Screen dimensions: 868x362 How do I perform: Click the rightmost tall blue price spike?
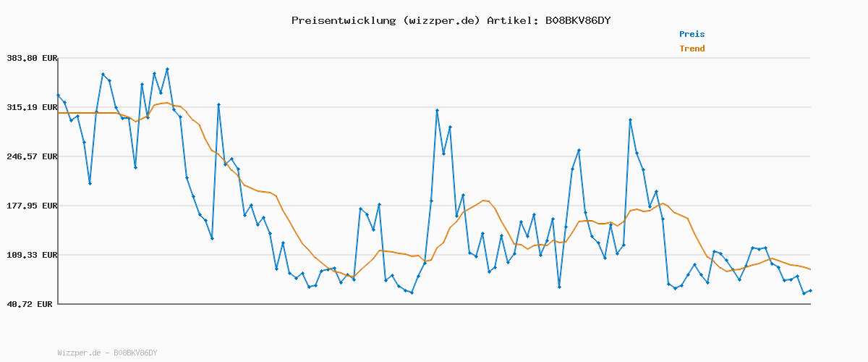[631, 119]
